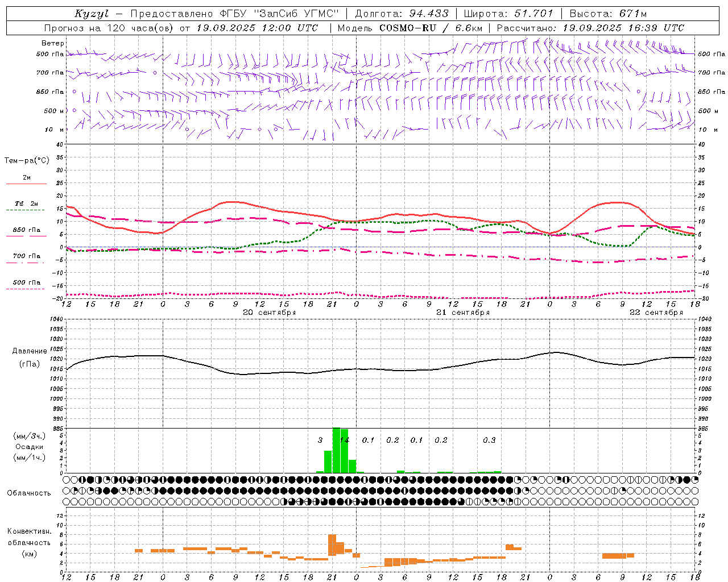Viewport: 728px width, 582px height.
Task: Click the 'Конвективн.' convective cloud label
Action: click(30, 531)
